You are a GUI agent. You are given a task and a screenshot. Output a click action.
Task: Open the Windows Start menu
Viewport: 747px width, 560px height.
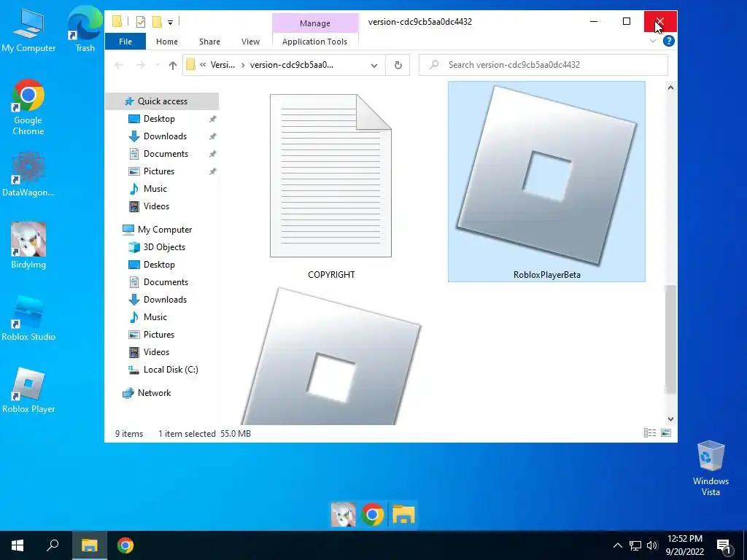pos(18,545)
